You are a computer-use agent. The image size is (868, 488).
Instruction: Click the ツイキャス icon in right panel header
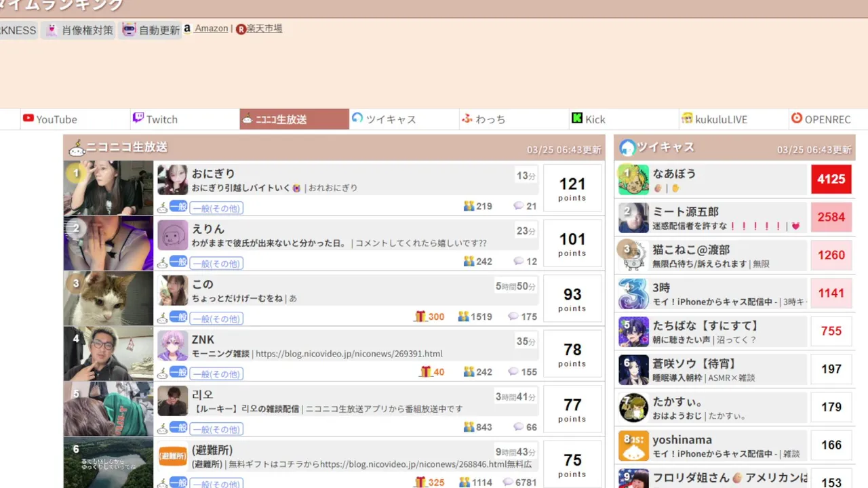pos(627,148)
